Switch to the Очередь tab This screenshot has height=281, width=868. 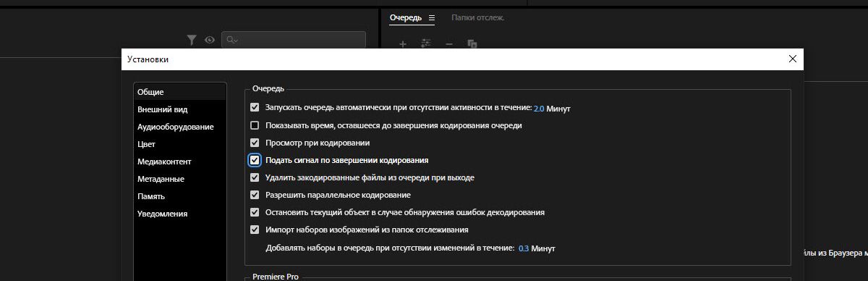tap(405, 17)
